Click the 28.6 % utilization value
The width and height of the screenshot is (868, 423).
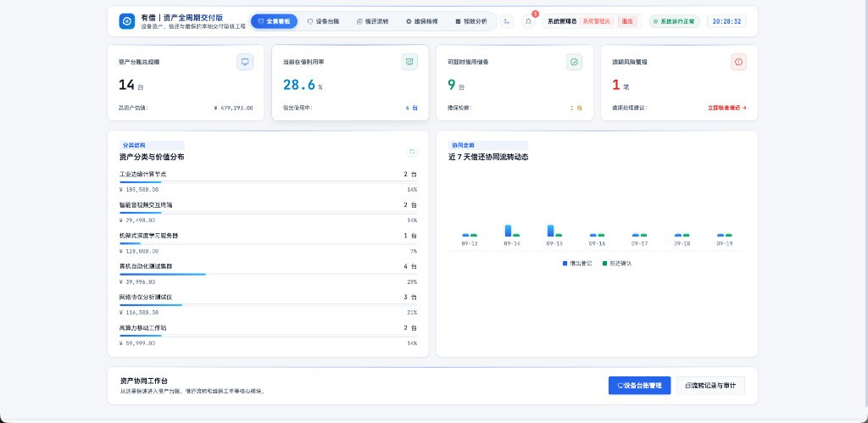[x=303, y=85]
